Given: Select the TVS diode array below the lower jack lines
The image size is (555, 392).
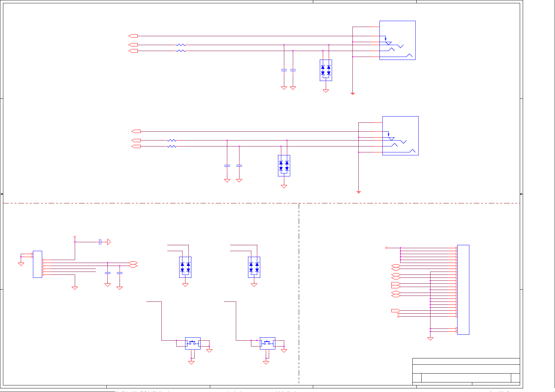Looking at the screenshot, I should pos(284,166).
